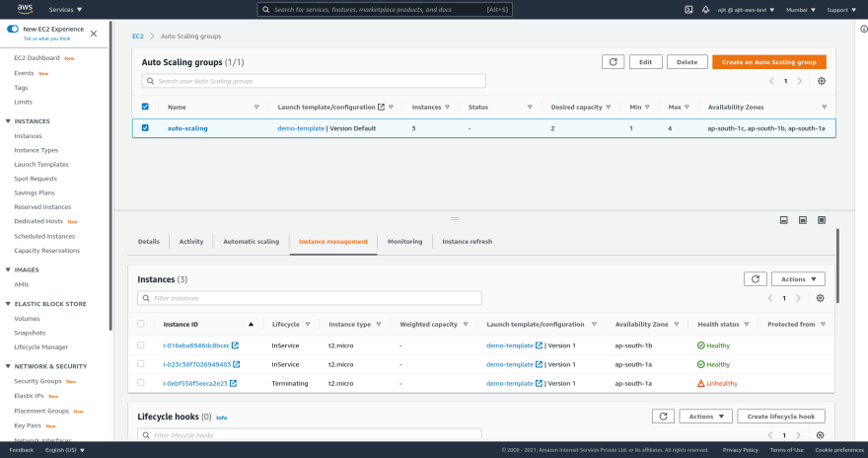This screenshot has width=868, height=458.
Task: Select instance i-023c38f7026949483 checkbox
Action: [141, 364]
